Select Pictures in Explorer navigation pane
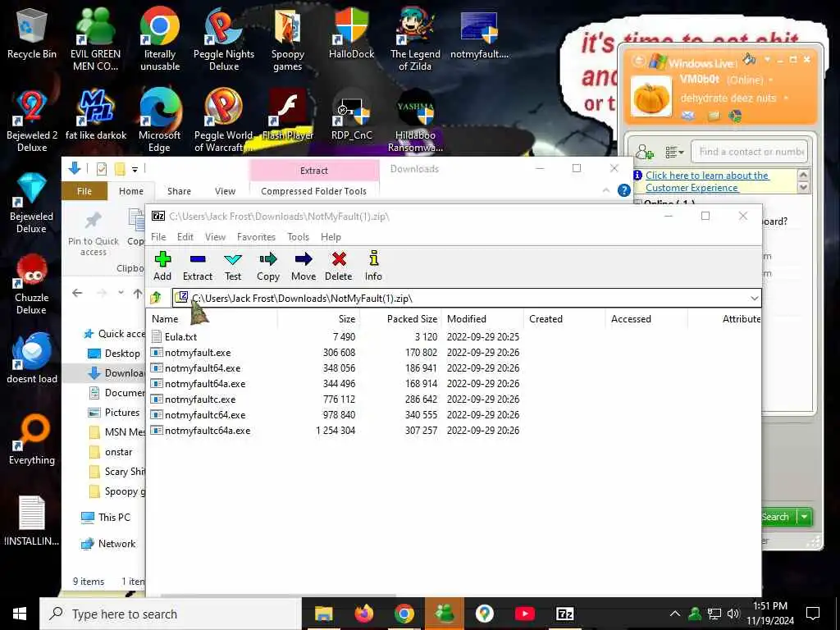Image resolution: width=840 pixels, height=630 pixels. coord(121,413)
